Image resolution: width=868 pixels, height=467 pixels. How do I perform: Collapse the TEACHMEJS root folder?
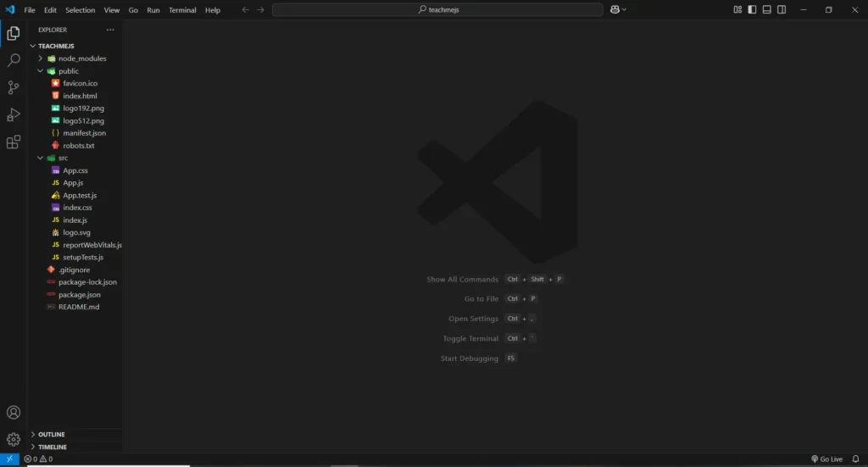pyautogui.click(x=33, y=46)
